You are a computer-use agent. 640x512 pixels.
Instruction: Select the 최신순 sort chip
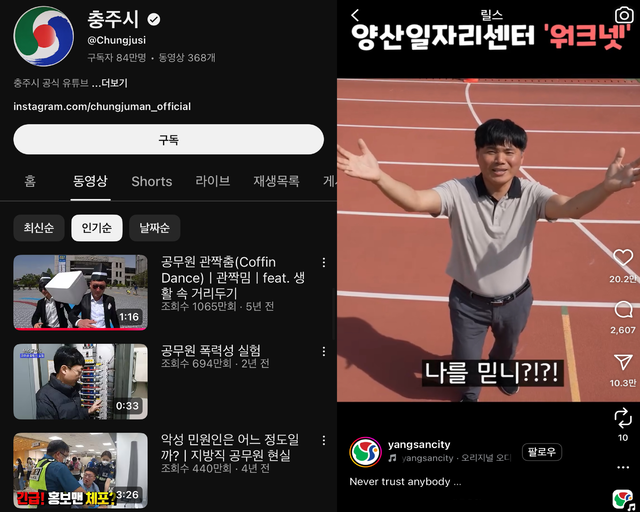[x=39, y=228]
